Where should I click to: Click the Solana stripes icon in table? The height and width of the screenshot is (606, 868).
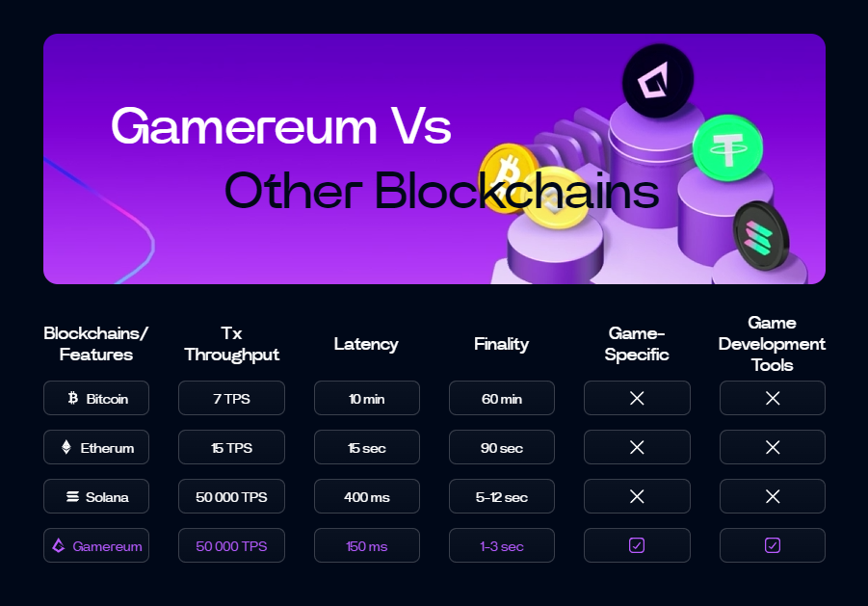[x=72, y=497]
